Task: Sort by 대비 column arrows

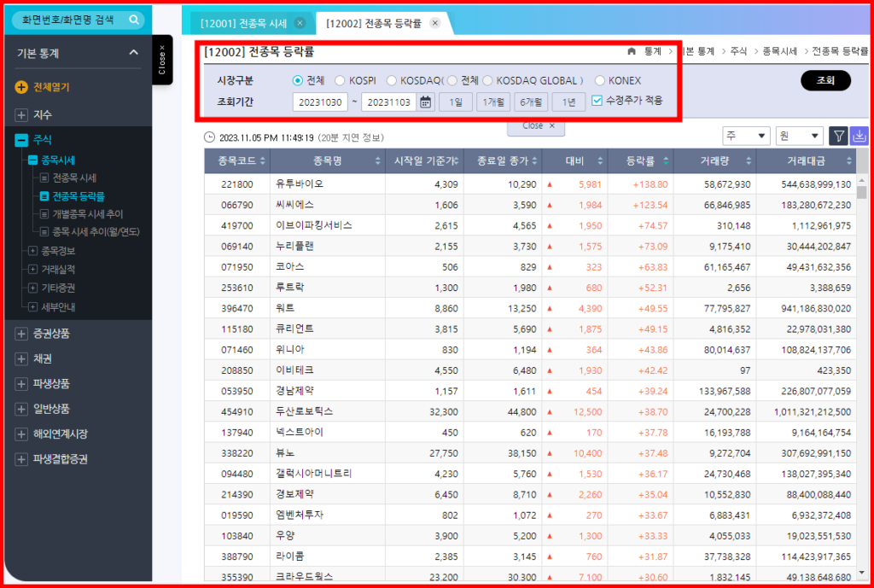Action: click(x=600, y=161)
